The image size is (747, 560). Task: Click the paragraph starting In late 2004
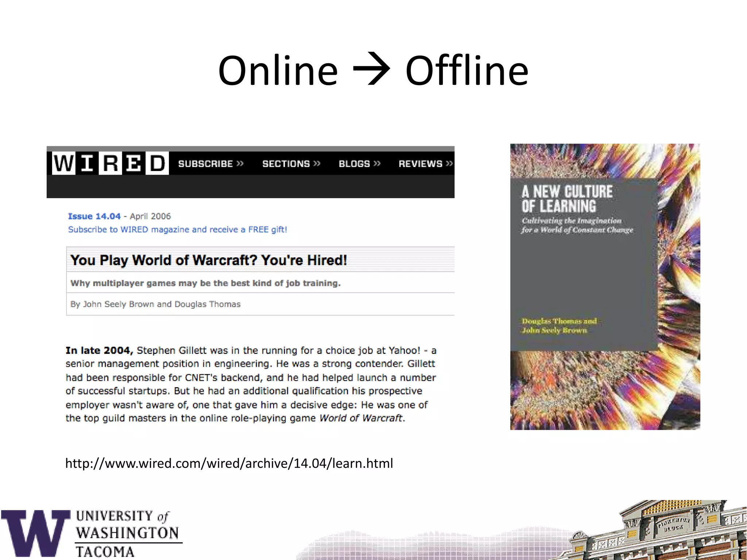click(x=251, y=384)
